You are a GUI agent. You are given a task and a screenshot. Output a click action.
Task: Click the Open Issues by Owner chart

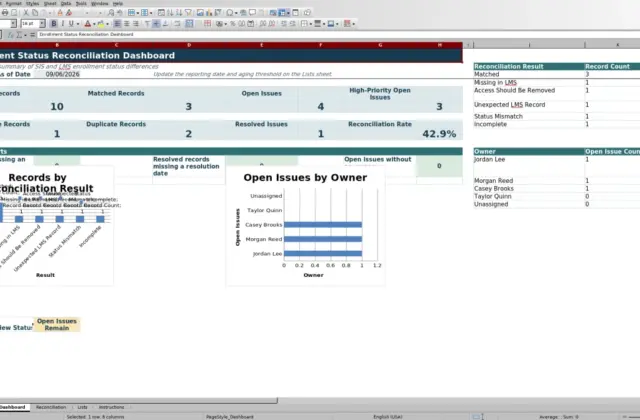coord(305,227)
